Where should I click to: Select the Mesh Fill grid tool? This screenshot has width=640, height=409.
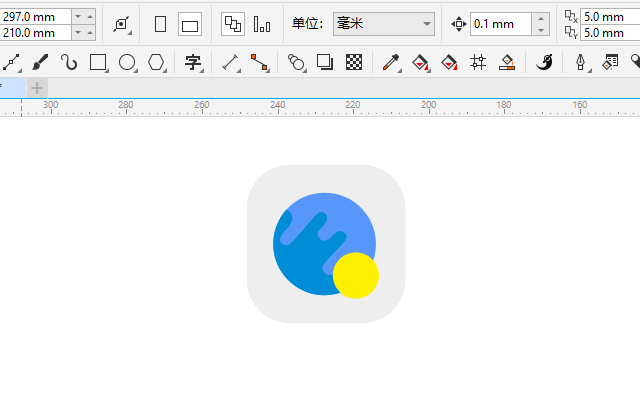[478, 62]
